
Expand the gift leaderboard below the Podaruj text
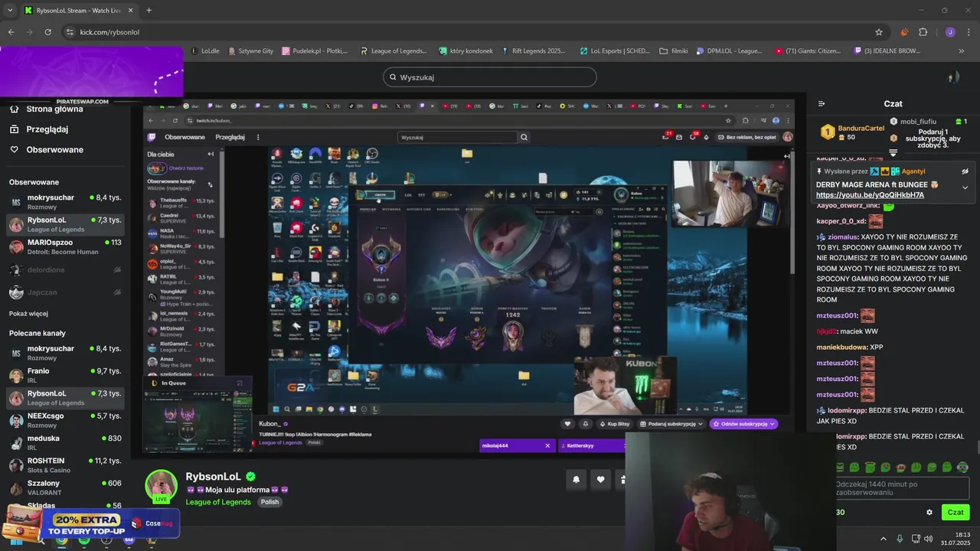(x=893, y=153)
